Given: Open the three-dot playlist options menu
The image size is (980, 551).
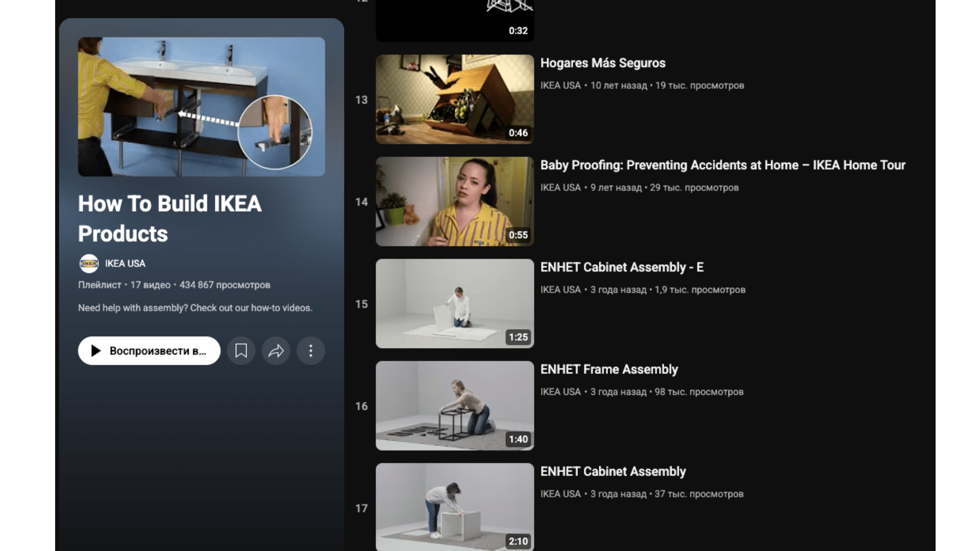Looking at the screenshot, I should (310, 350).
